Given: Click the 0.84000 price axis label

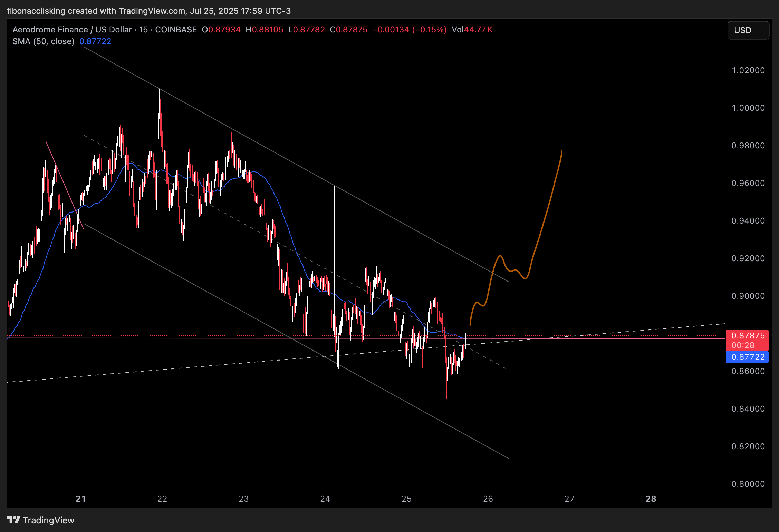Looking at the screenshot, I should (x=748, y=409).
